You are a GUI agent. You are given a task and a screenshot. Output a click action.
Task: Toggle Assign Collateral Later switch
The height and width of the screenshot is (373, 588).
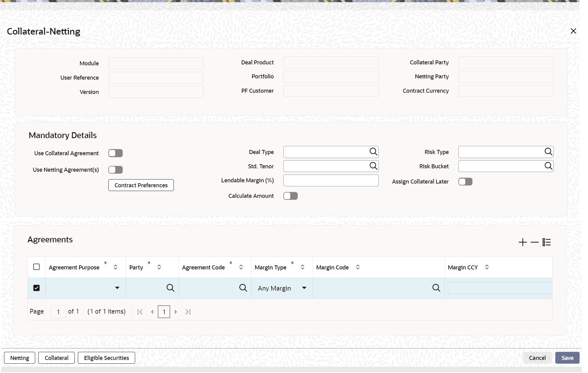465,182
